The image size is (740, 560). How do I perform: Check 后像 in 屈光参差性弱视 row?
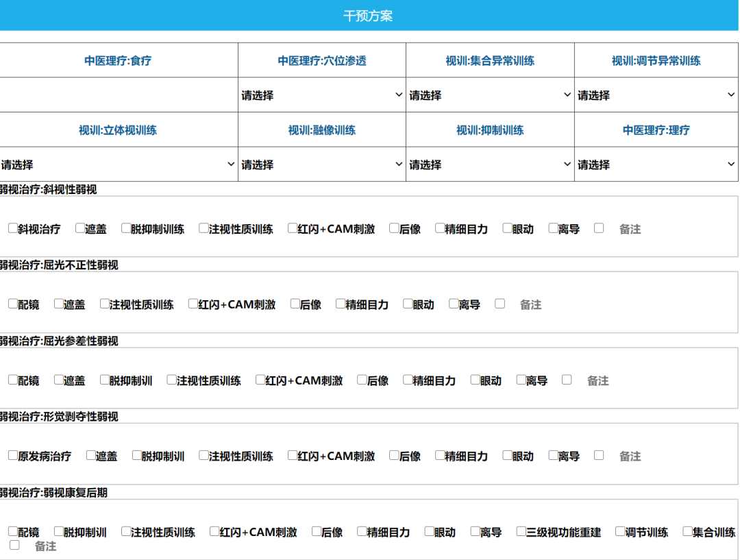(x=362, y=380)
